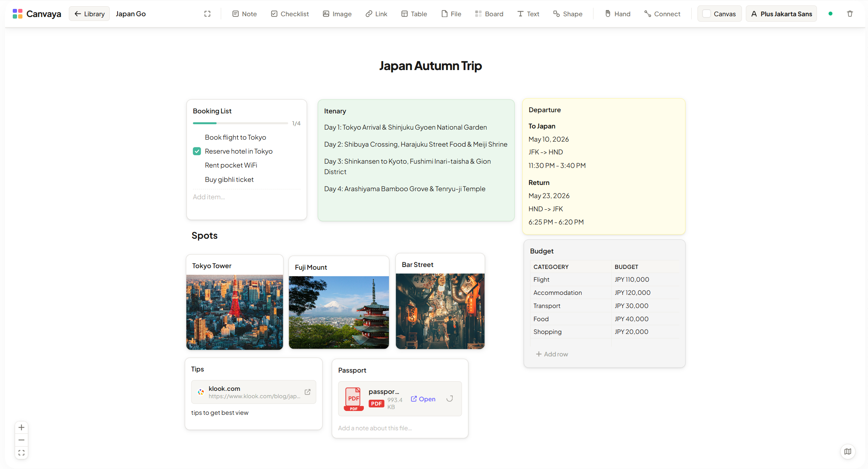This screenshot has height=469, width=868.
Task: Open the Canvas color option
Action: pos(720,14)
